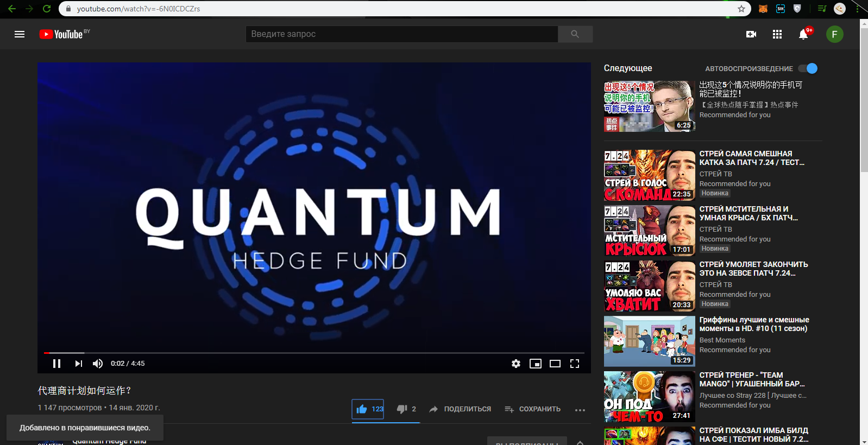Open the Family Guy 15:29 thumbnail

click(x=650, y=341)
